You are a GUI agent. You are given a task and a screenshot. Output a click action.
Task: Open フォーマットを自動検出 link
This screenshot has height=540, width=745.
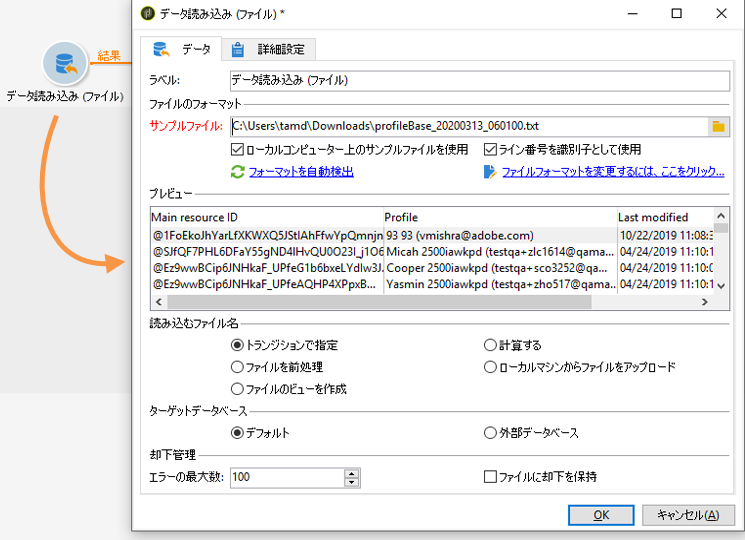pyautogui.click(x=301, y=171)
